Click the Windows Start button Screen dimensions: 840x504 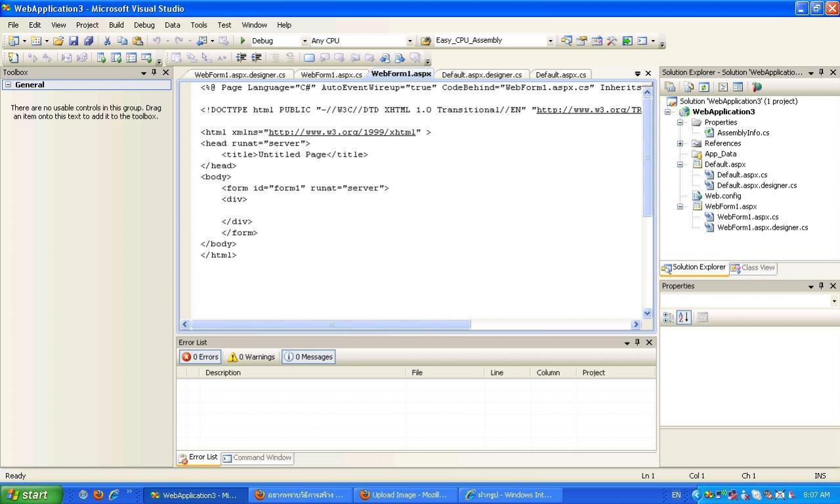(x=31, y=495)
